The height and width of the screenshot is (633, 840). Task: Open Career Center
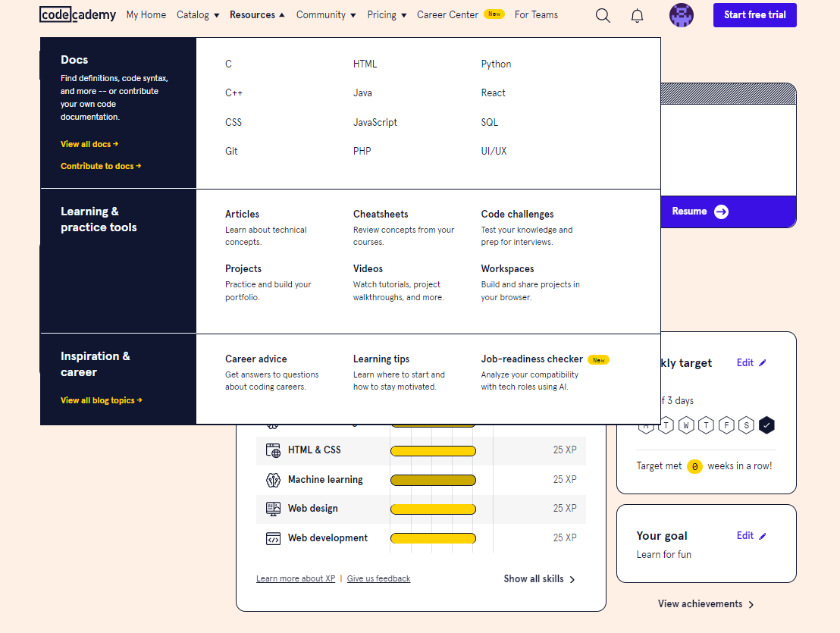click(448, 15)
